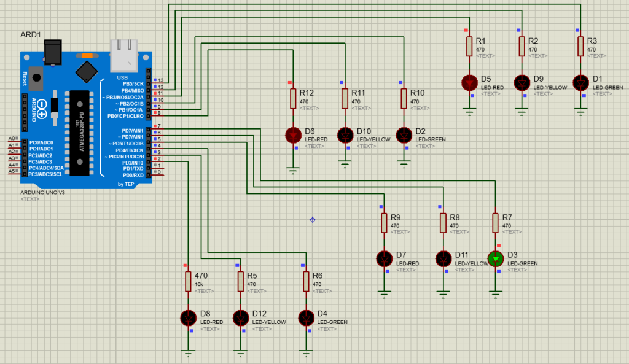Image resolution: width=629 pixels, height=364 pixels.
Task: Select the lit red LED D5
Action: click(x=469, y=83)
